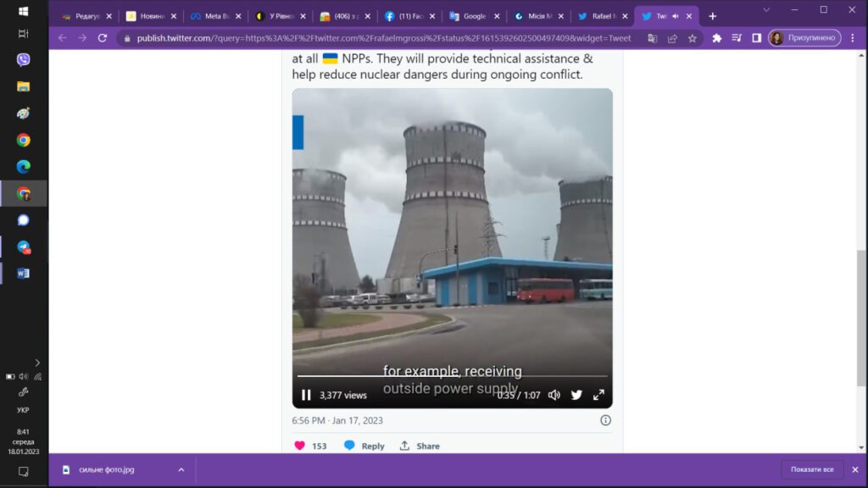Image resolution: width=868 pixels, height=488 pixels.
Task: Expand hidden system tray icons
Action: tap(37, 363)
